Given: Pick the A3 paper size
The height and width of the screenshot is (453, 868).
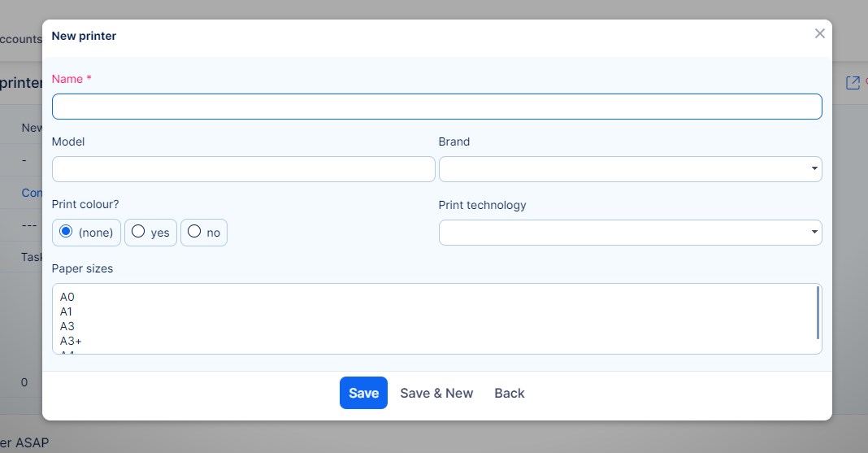Looking at the screenshot, I should [x=67, y=326].
